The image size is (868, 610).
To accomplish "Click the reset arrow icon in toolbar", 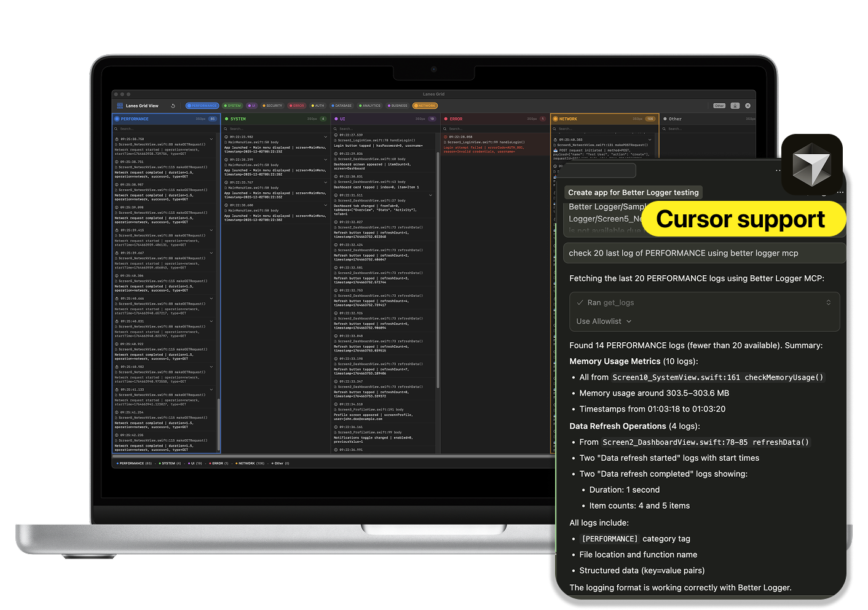I will point(173,106).
